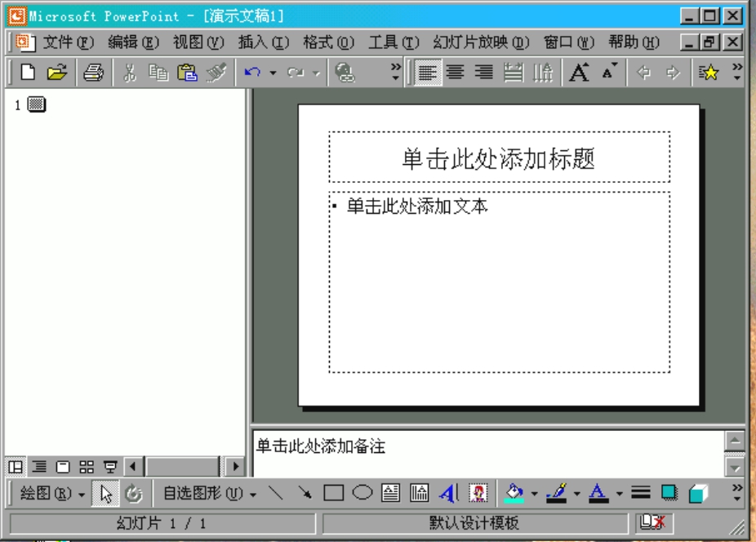Start Slide Show view button
Screen dimensions: 756x542
click(x=110, y=466)
